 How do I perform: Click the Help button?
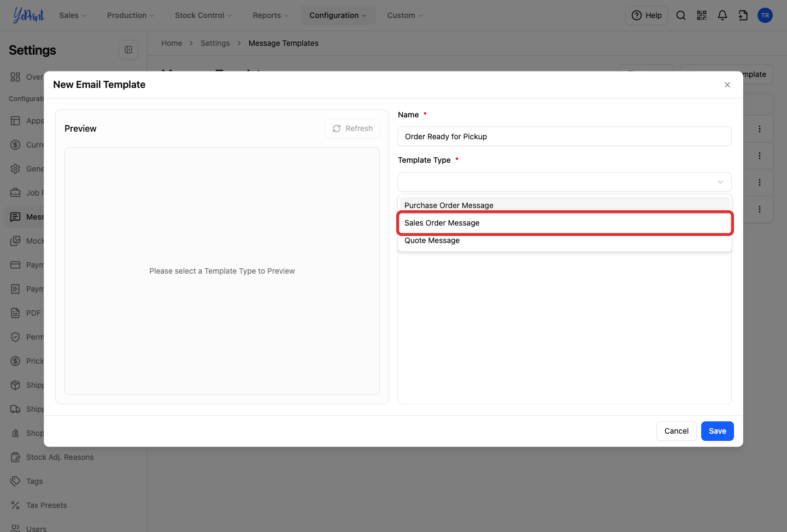(x=647, y=15)
